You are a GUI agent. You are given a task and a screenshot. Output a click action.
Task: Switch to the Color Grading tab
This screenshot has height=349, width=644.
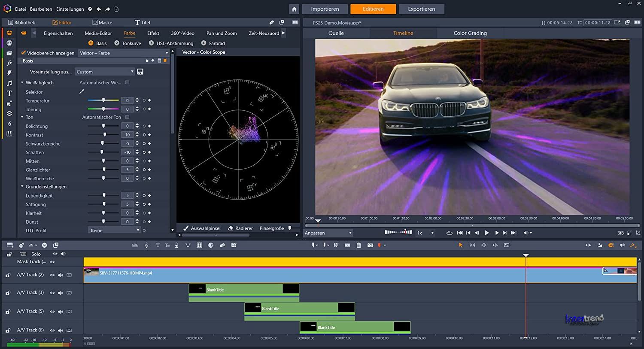click(x=470, y=33)
